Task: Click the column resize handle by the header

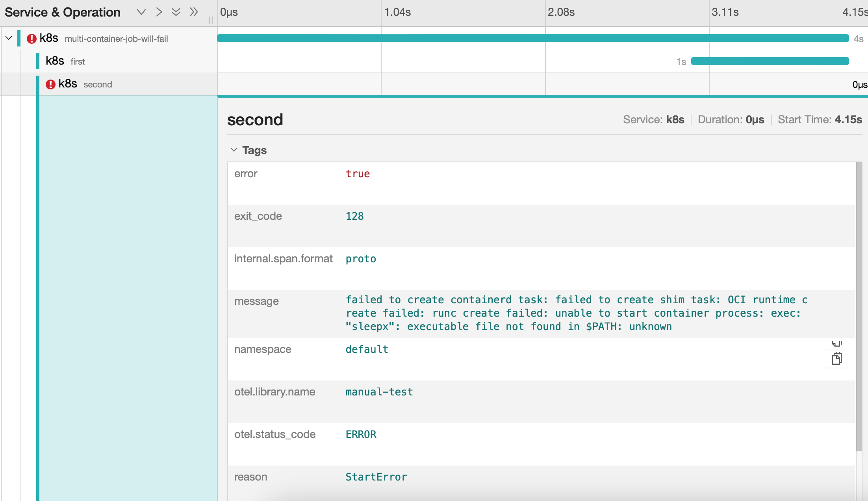Action: point(211,20)
